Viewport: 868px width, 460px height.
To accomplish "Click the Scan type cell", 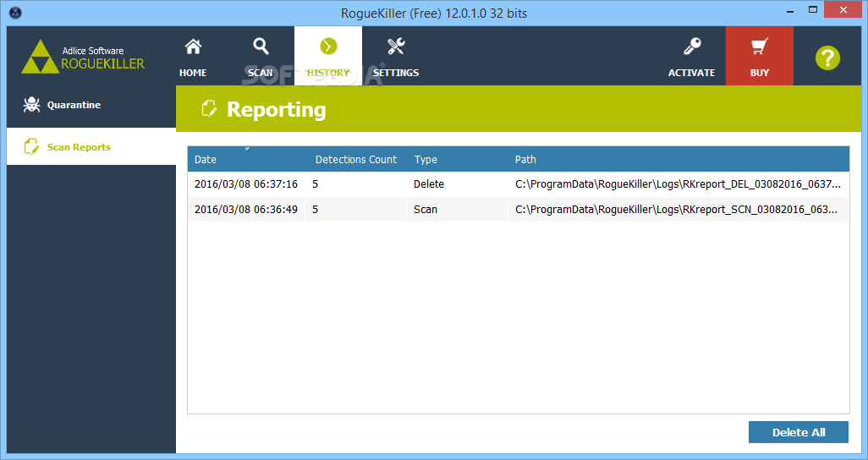I will click(457, 210).
